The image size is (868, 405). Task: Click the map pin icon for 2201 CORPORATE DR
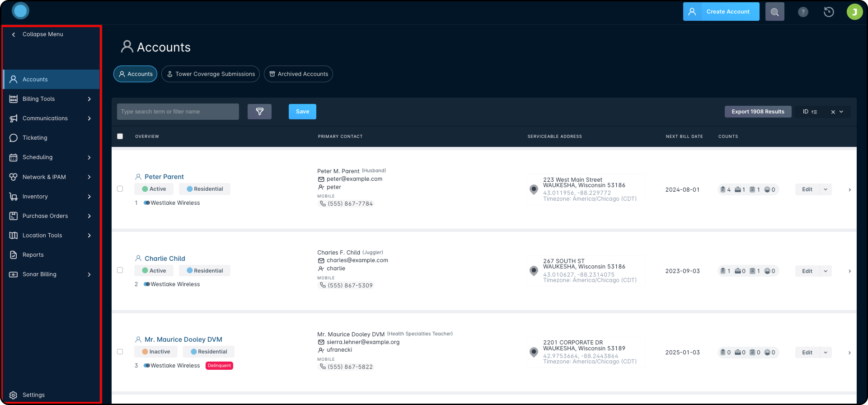coord(534,352)
